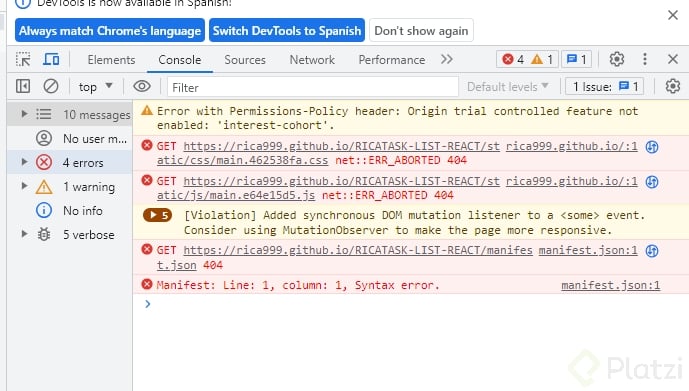Viewport: 689px width, 391px height.
Task: Click network request icon on CSS error row
Action: (652, 147)
